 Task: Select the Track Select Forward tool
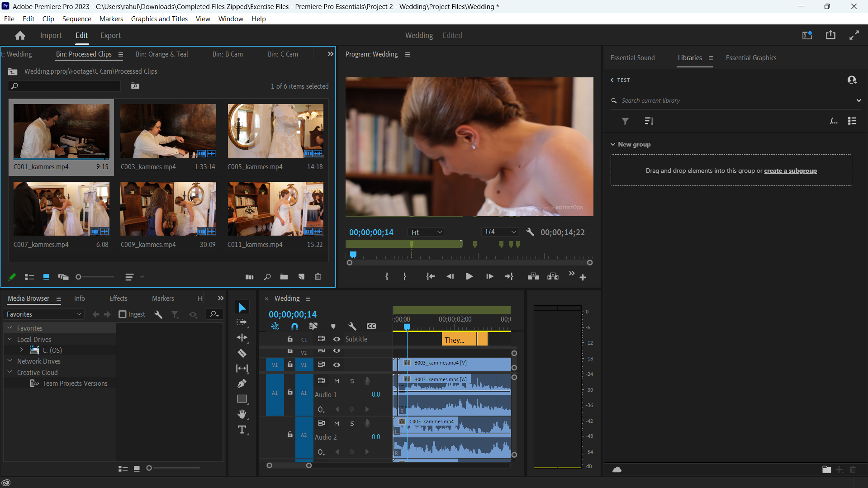point(242,322)
